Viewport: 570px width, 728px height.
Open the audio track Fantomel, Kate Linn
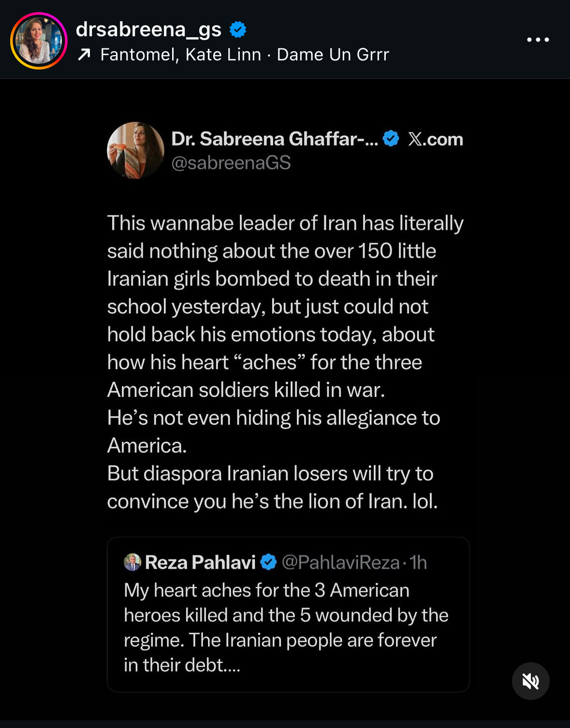tap(181, 55)
